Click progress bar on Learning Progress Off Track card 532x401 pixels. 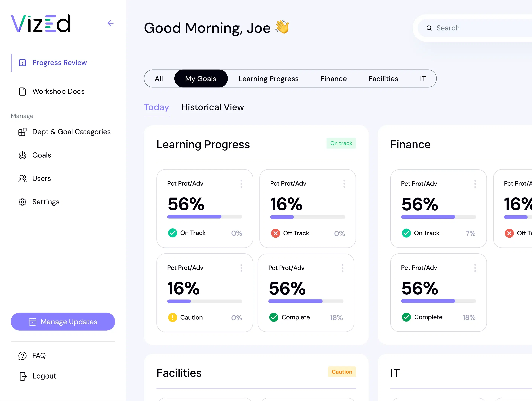point(308,217)
